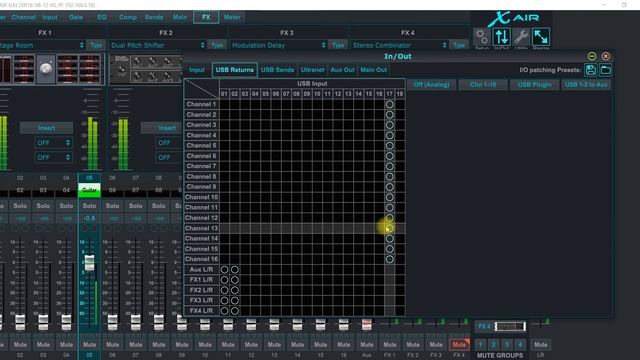Click the Aux channel fader handle

point(367,324)
